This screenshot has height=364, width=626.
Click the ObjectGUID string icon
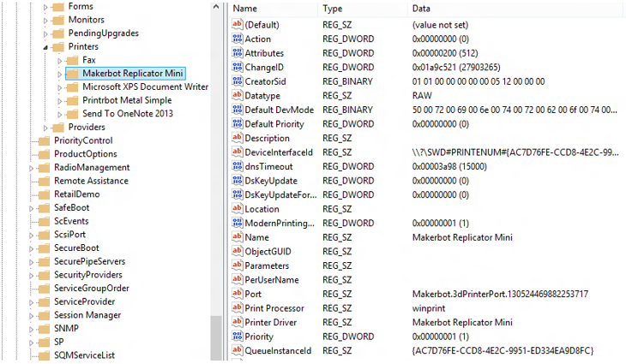pyautogui.click(x=238, y=251)
